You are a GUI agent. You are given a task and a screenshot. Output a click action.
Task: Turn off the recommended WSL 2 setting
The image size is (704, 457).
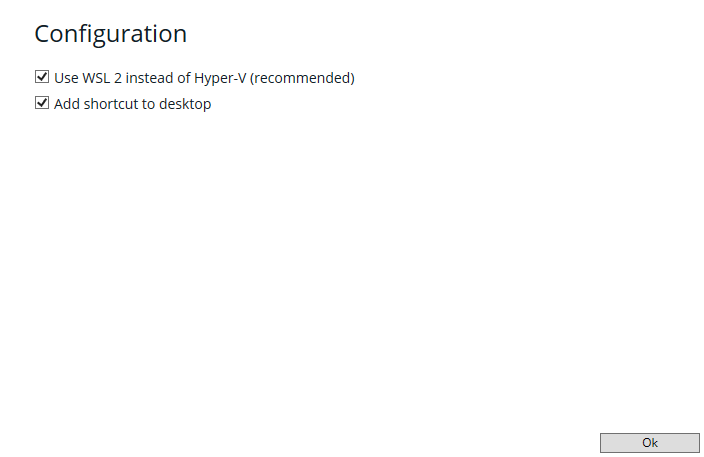point(42,77)
